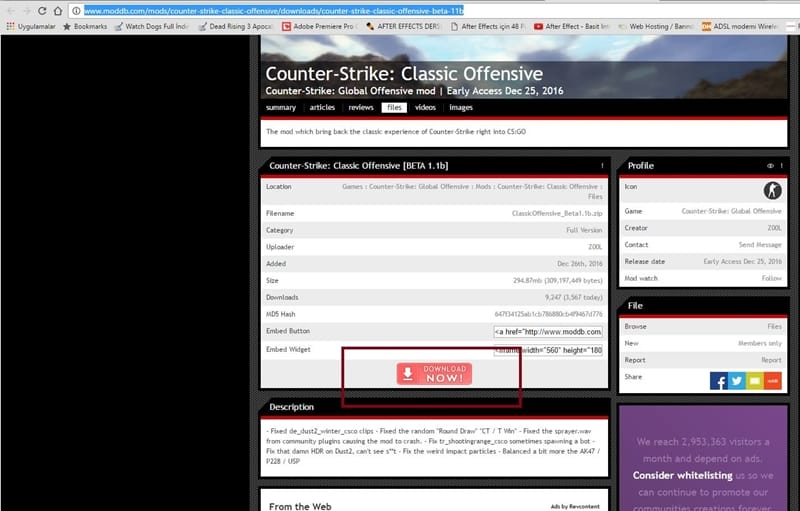Click the Embed Widget code field
The height and width of the screenshot is (511, 800).
547,349
